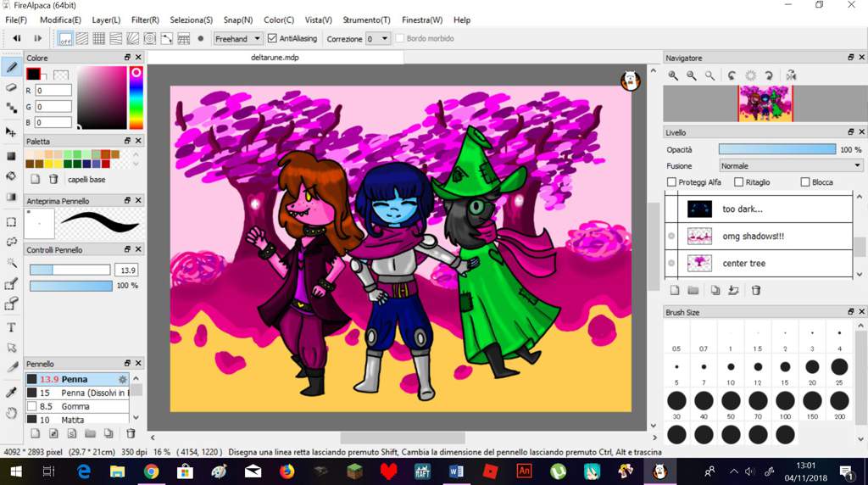Switch to the deltarune.mdp tab
This screenshot has width=868, height=485.
275,57
